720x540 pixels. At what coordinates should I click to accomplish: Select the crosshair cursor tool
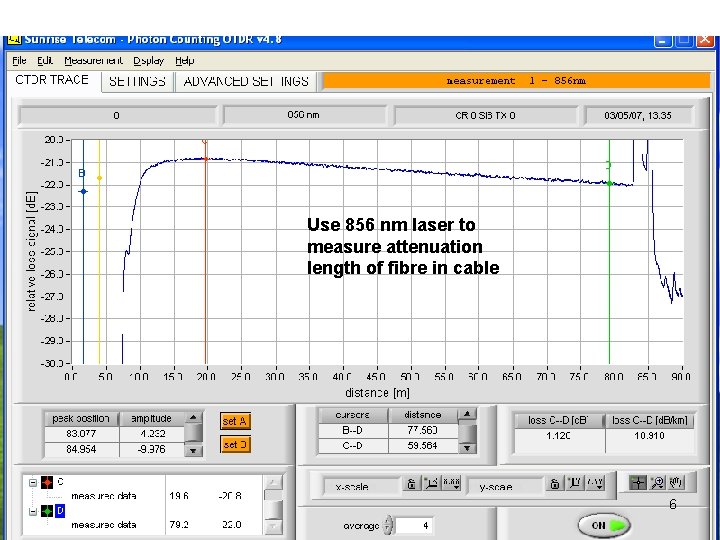click(x=638, y=482)
